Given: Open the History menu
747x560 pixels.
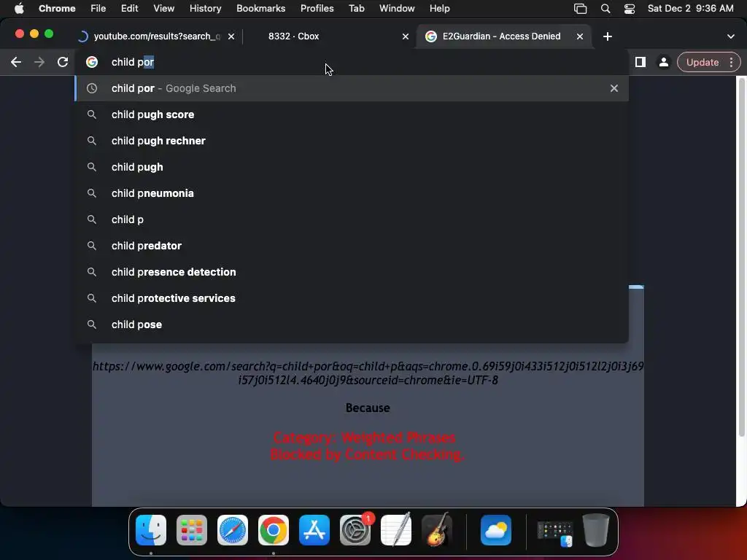Looking at the screenshot, I should tap(205, 9).
